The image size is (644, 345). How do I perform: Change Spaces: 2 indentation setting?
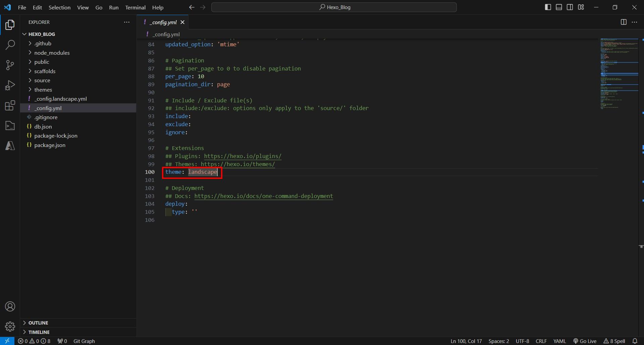click(498, 341)
